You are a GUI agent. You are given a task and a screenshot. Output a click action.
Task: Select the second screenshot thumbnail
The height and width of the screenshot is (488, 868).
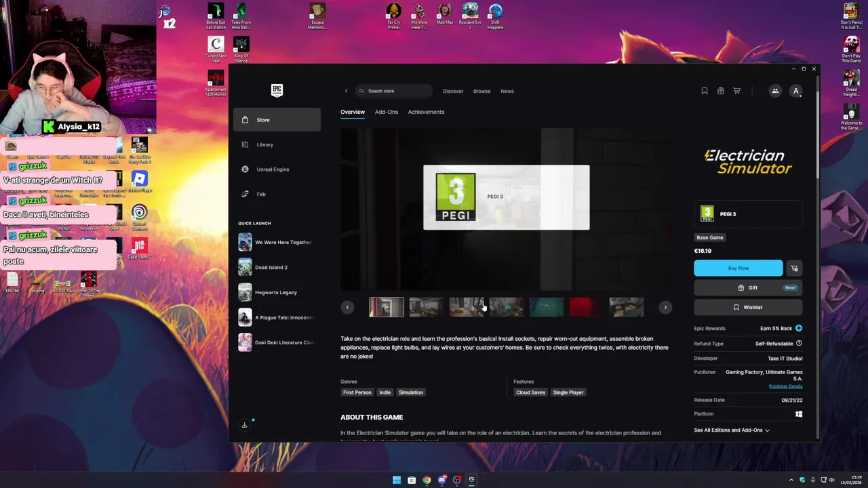tap(427, 307)
